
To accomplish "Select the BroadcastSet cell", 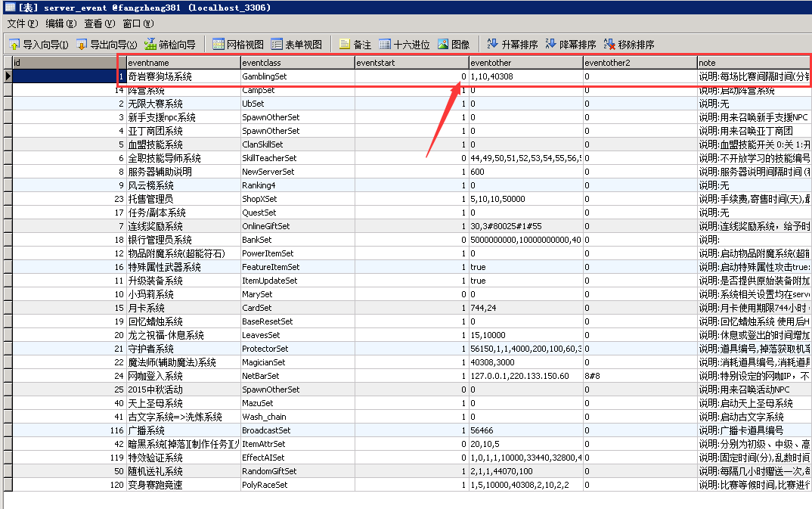I will [298, 430].
